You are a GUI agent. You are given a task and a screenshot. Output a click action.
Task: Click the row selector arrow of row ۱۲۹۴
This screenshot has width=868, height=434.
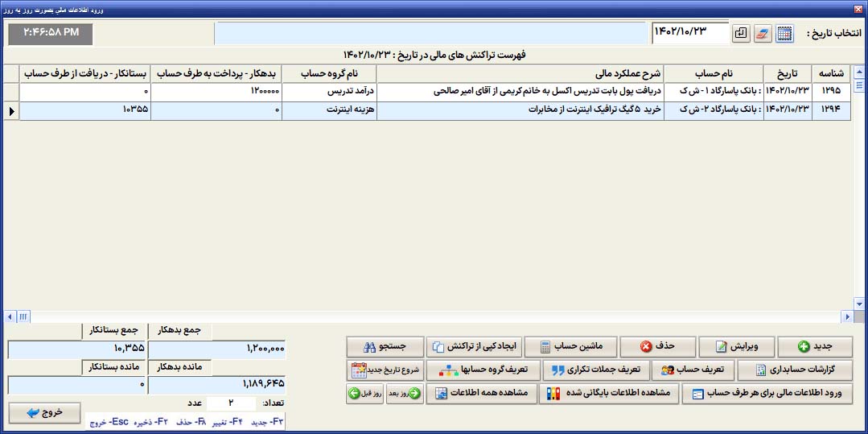(x=11, y=111)
